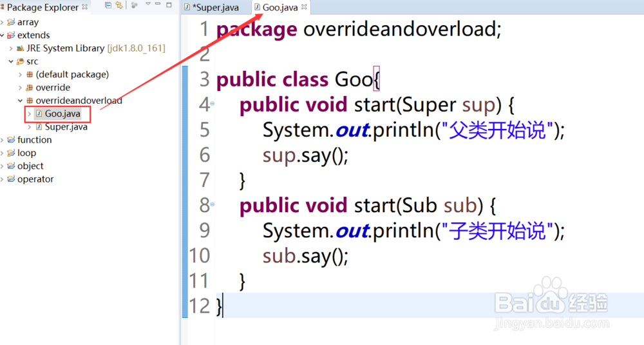644x345 pixels.
Task: Expand JRE System Library node
Action: click(11, 48)
